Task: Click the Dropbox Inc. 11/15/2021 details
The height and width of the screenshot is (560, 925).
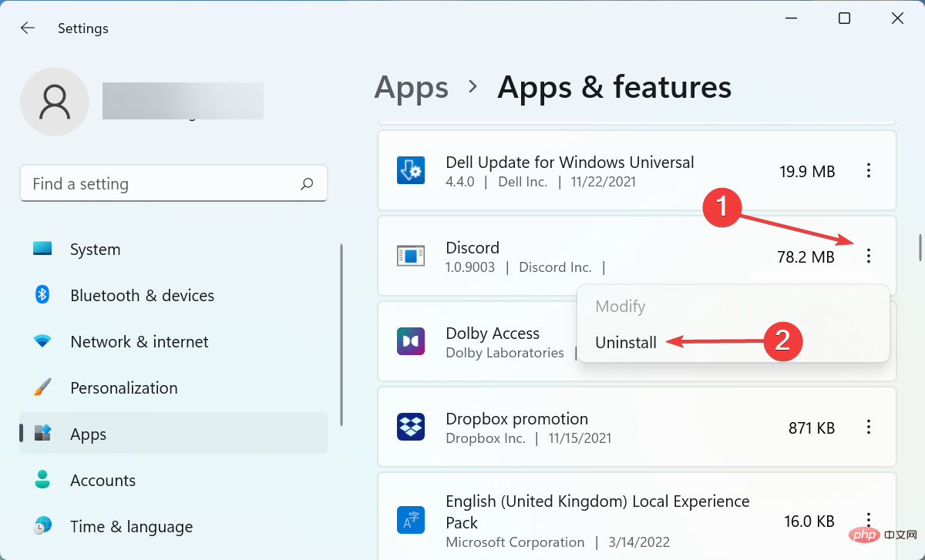Action: 528,438
